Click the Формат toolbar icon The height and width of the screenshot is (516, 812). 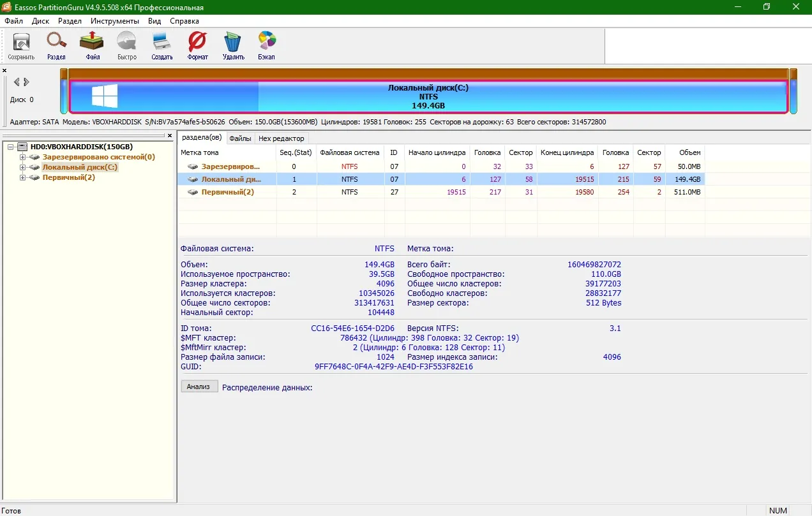[x=197, y=46]
